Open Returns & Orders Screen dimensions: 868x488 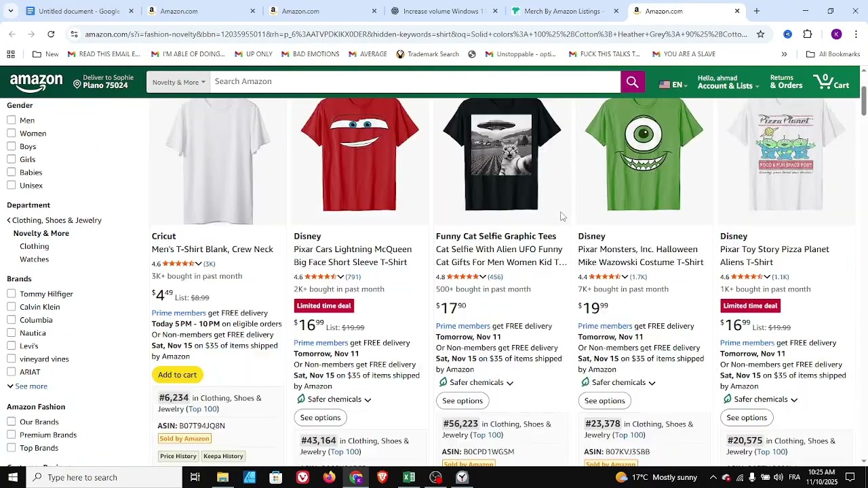tap(786, 82)
